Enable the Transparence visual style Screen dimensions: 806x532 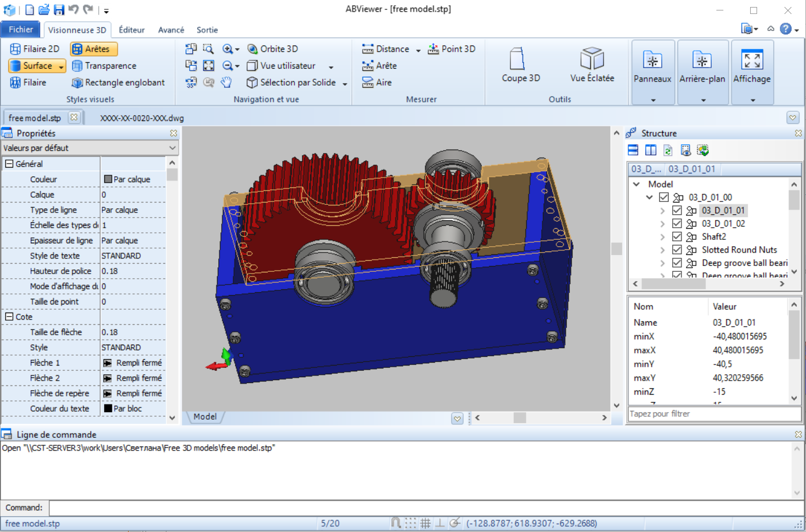tap(104, 66)
